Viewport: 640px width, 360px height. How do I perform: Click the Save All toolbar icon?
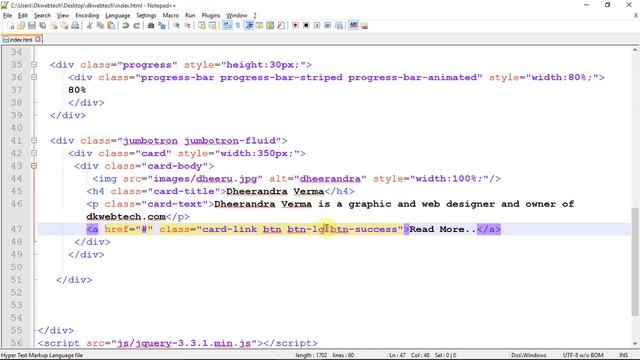(42, 26)
